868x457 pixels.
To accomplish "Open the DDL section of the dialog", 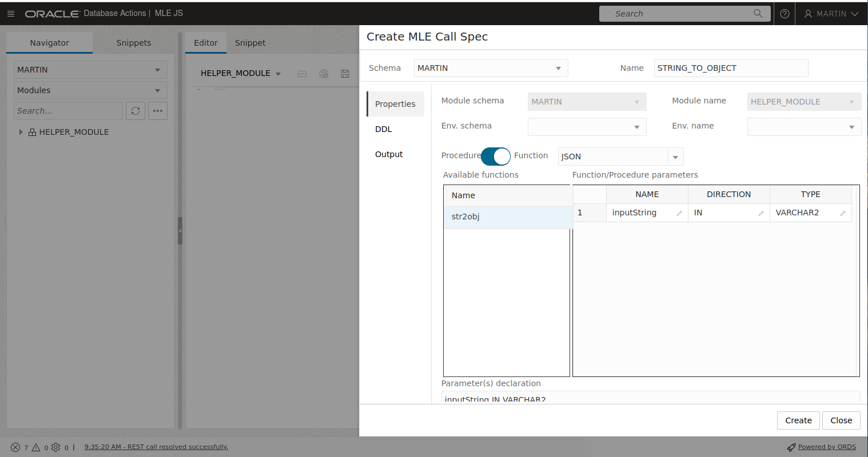I will pos(383,129).
